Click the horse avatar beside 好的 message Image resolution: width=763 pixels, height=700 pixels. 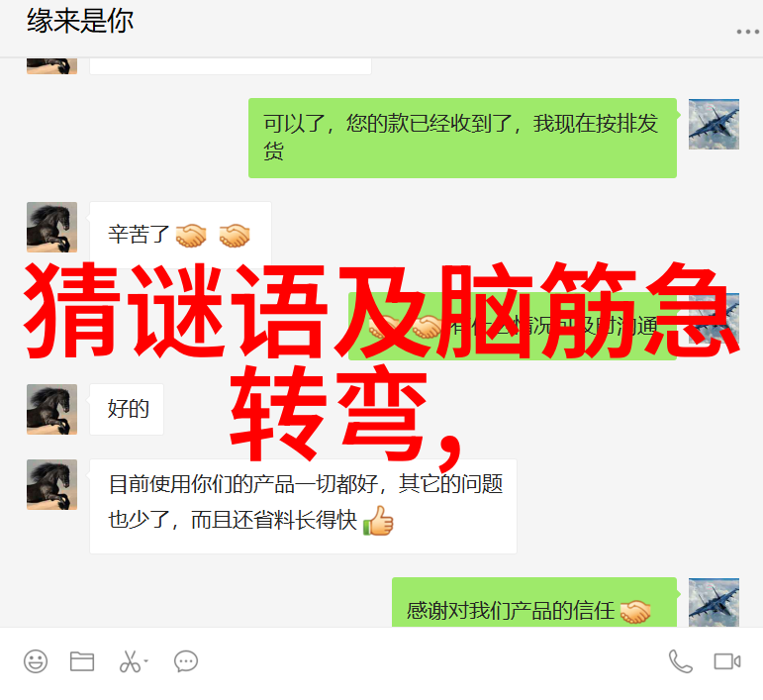pyautogui.click(x=51, y=409)
